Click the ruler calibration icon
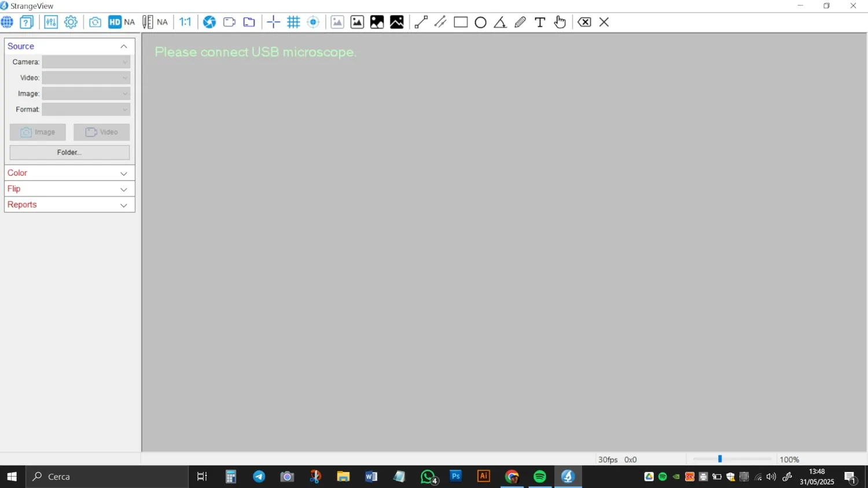 tap(148, 23)
